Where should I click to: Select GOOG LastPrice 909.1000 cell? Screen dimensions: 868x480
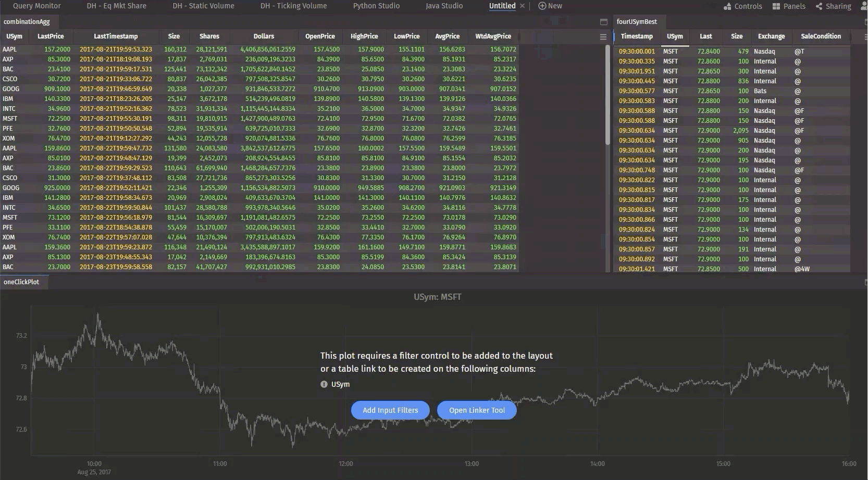click(57, 89)
